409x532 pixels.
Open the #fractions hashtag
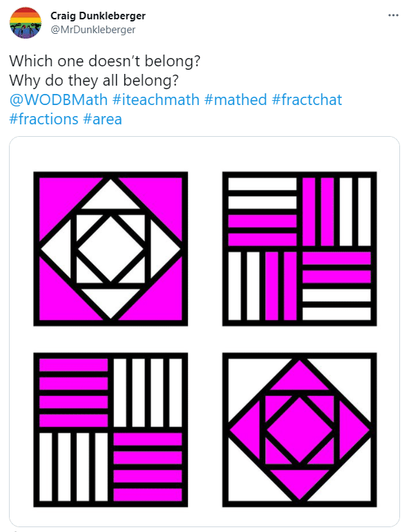tap(44, 119)
